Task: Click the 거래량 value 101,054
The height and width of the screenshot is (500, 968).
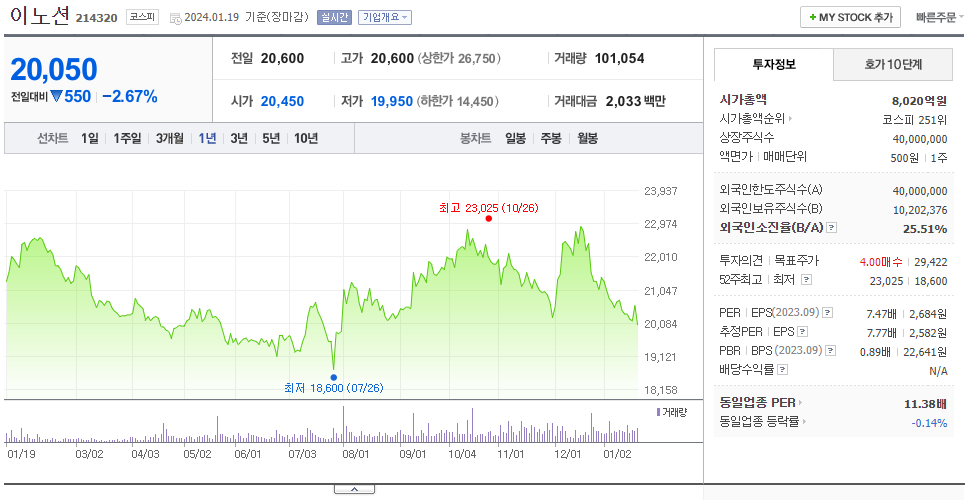Action: coord(620,59)
